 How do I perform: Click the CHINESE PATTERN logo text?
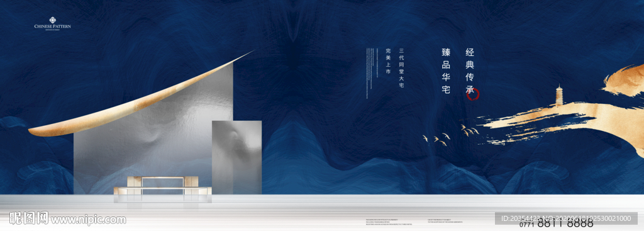[x=53, y=26]
